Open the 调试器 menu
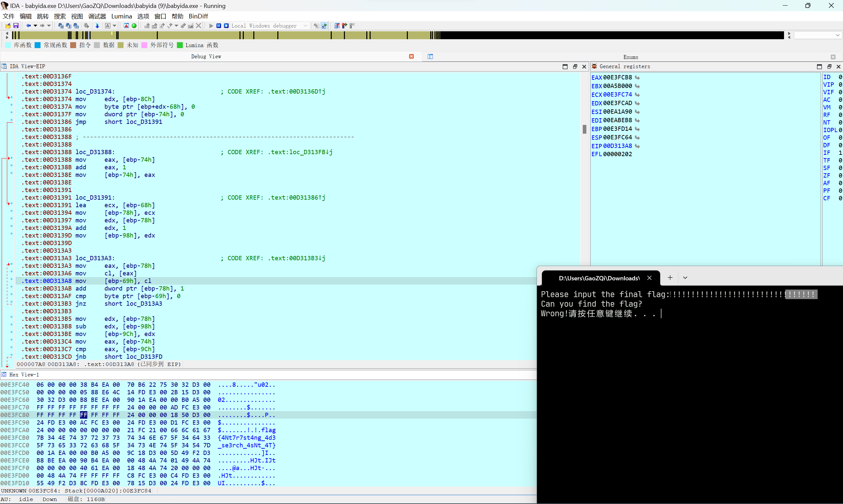This screenshot has width=843, height=504. (x=97, y=16)
